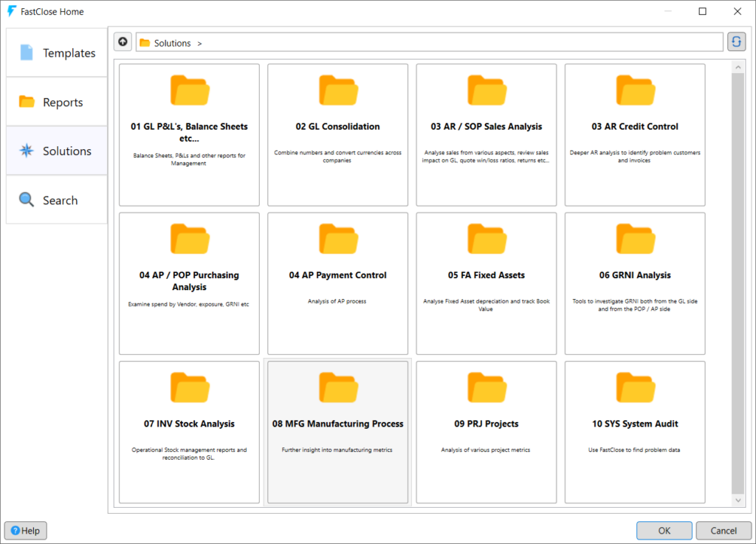Select title '07 INV Stock Analysis'

tap(190, 424)
